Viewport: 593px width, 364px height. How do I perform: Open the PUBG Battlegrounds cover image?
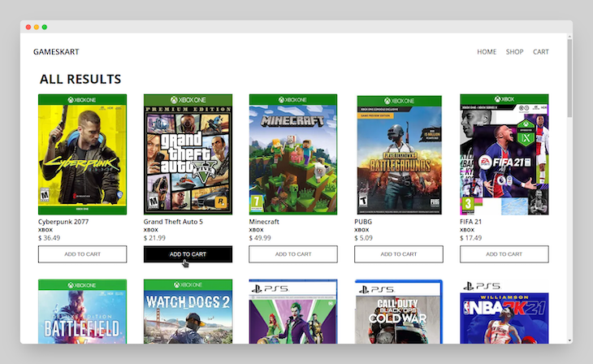coord(400,155)
